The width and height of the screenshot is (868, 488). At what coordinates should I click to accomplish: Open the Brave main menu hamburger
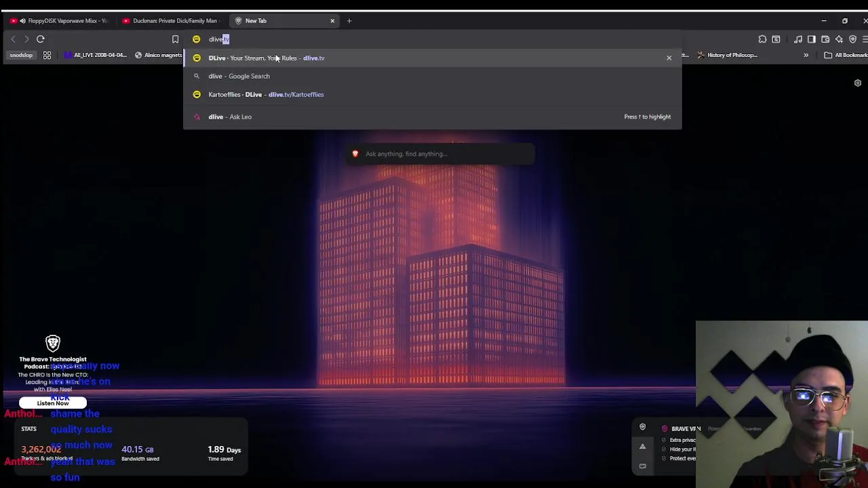865,39
